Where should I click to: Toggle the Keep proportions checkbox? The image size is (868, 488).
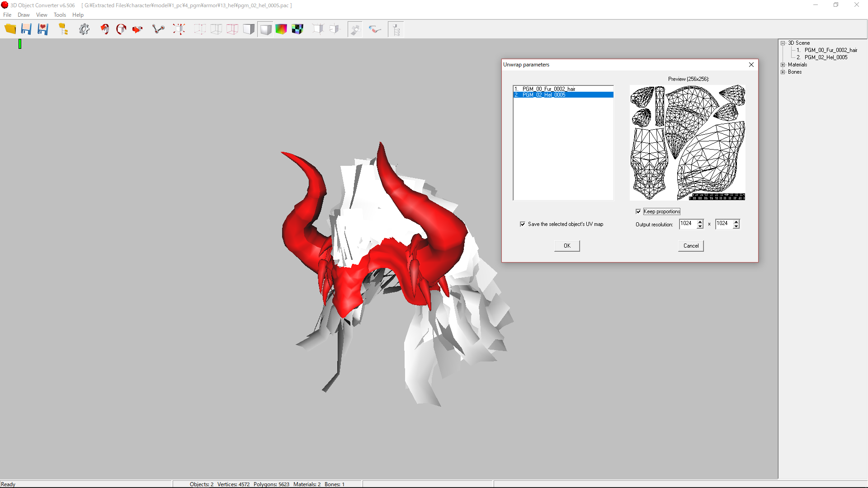(x=638, y=211)
